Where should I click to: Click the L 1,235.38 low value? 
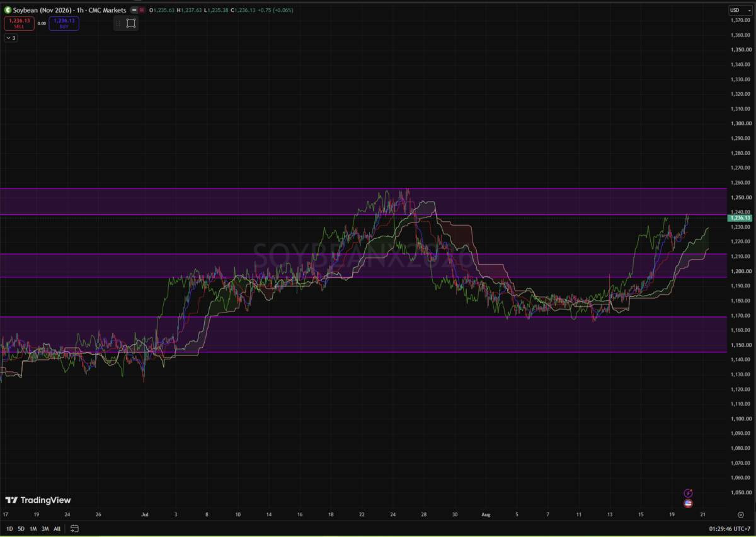click(x=215, y=10)
